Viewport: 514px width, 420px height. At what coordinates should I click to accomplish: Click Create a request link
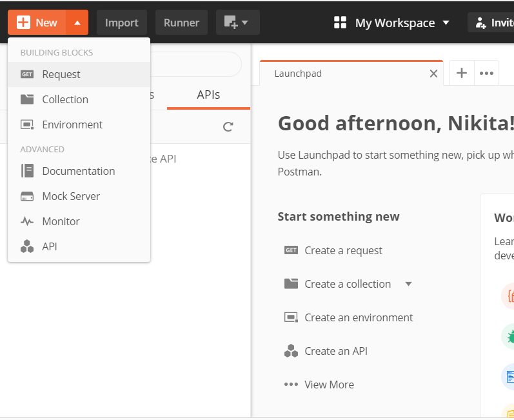(343, 250)
